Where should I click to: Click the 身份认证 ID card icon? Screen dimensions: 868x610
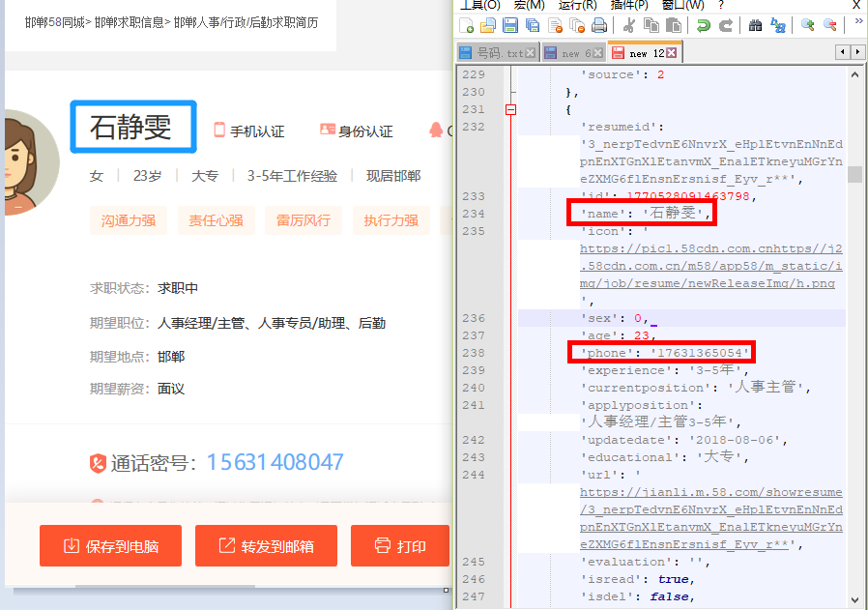[327, 129]
